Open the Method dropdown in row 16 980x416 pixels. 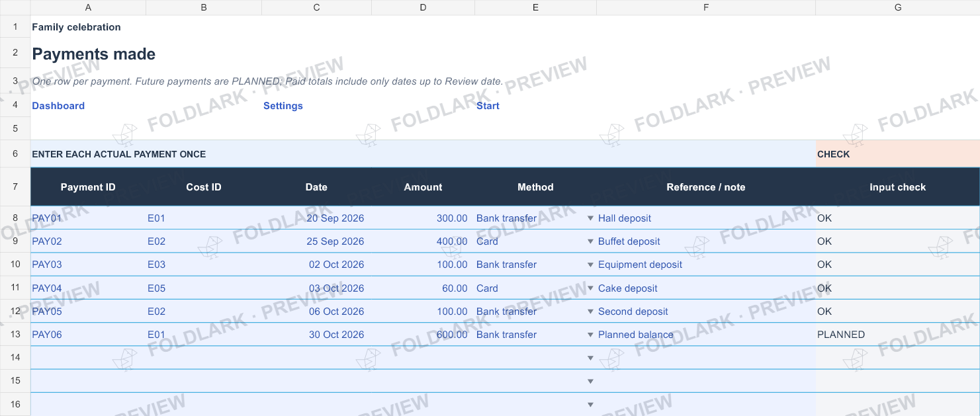point(590,405)
